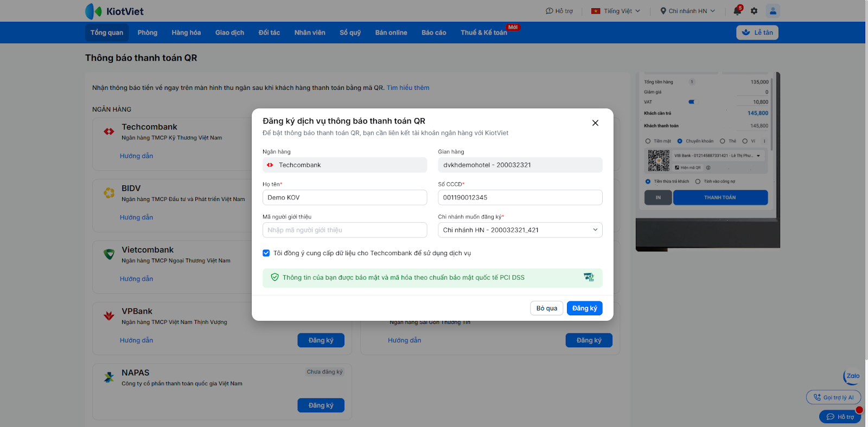Open Hướng dẫn for Vietcombank
The width and height of the screenshot is (868, 427).
[x=137, y=279]
